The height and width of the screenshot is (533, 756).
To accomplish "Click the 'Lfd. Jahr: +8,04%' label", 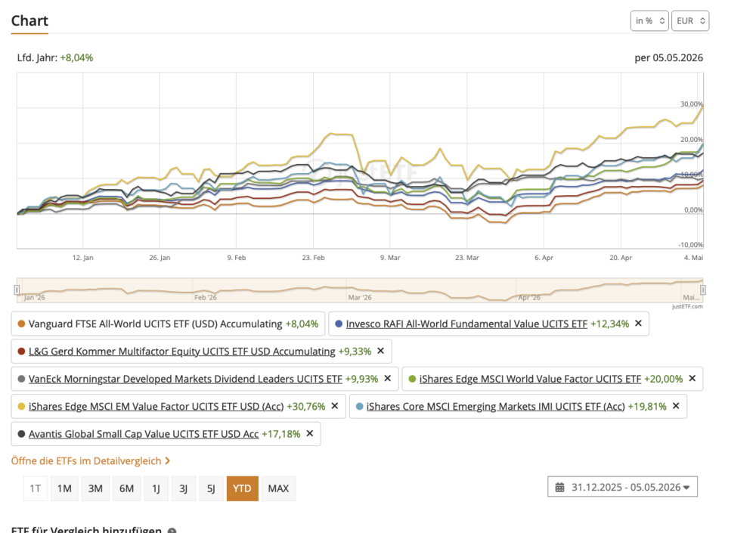I will tap(55, 58).
